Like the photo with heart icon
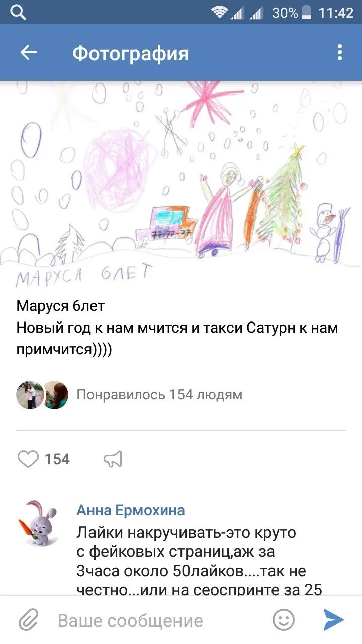Image resolution: width=362 pixels, height=644 pixels. click(x=28, y=459)
